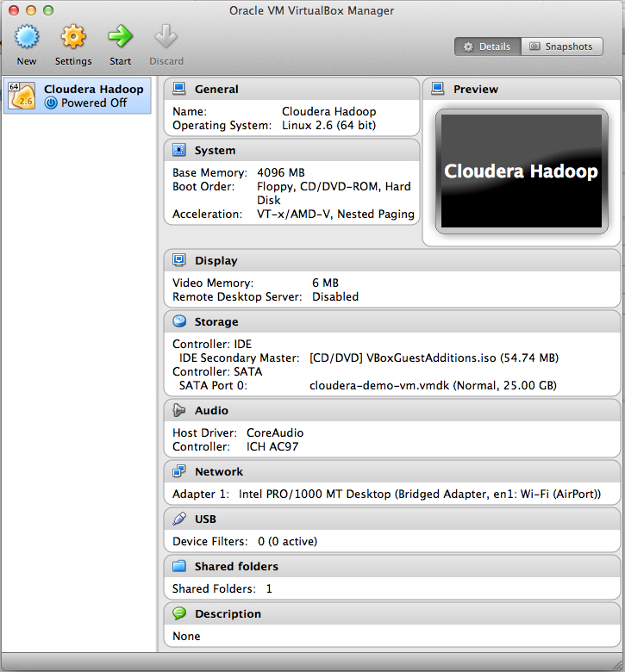Click Remote Desktop Server Disabled value
This screenshot has width=625, height=672.
(335, 296)
